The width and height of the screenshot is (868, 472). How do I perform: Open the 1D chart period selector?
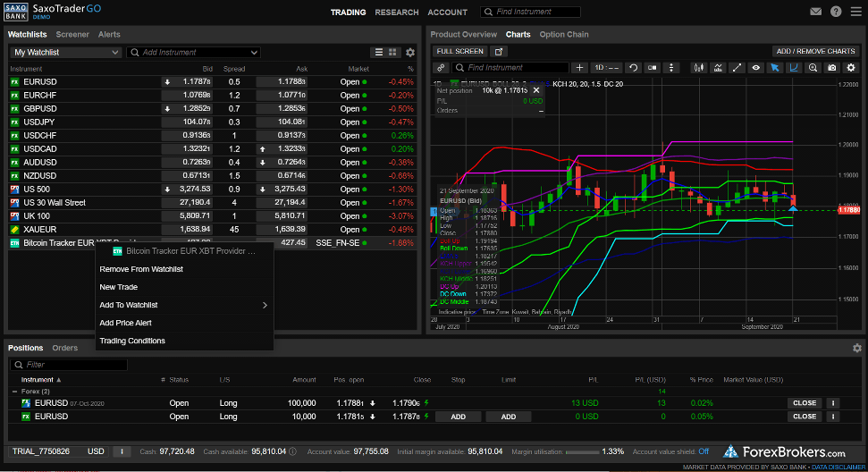coord(607,68)
